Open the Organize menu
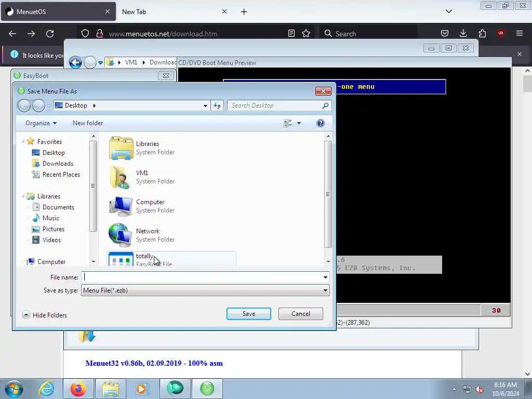 tap(41, 123)
